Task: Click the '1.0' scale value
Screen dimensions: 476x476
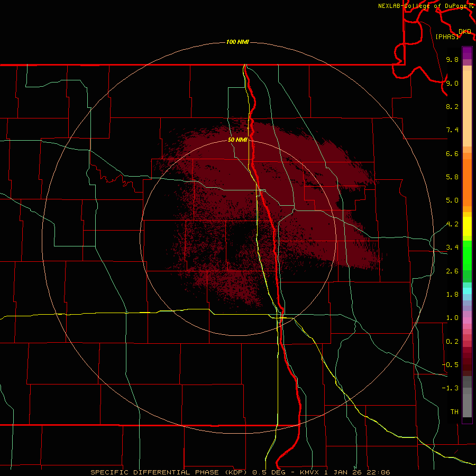Action: click(x=452, y=318)
